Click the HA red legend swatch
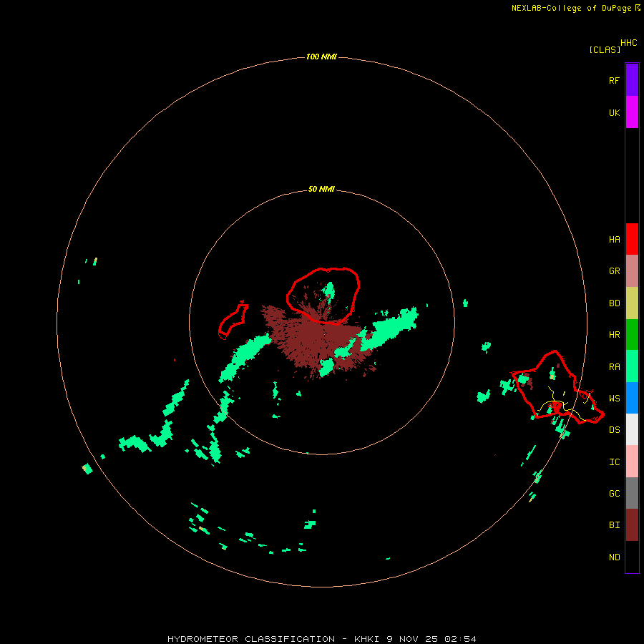Screen dimensions: 644x644 coord(632,239)
